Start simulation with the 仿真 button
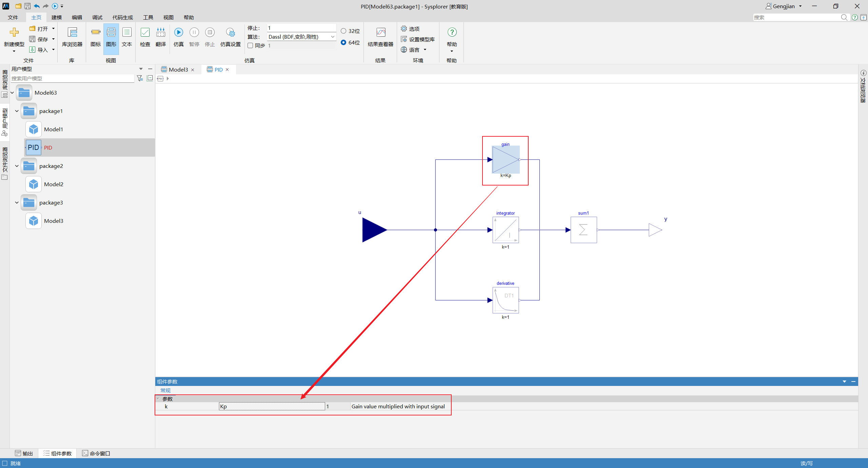Viewport: 868px width, 468px height. pos(178,33)
